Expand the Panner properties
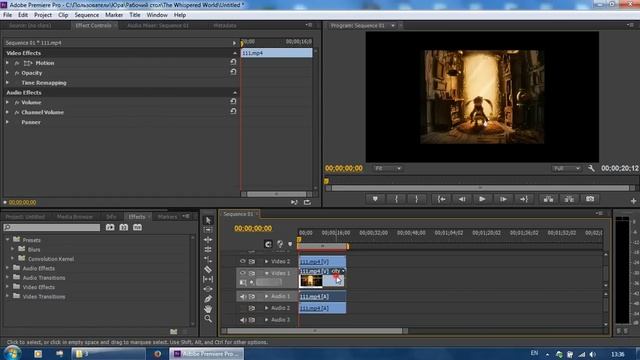 7,122
